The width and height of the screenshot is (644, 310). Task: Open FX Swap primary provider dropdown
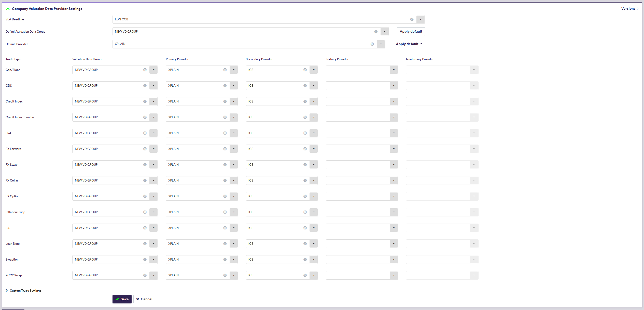click(233, 165)
